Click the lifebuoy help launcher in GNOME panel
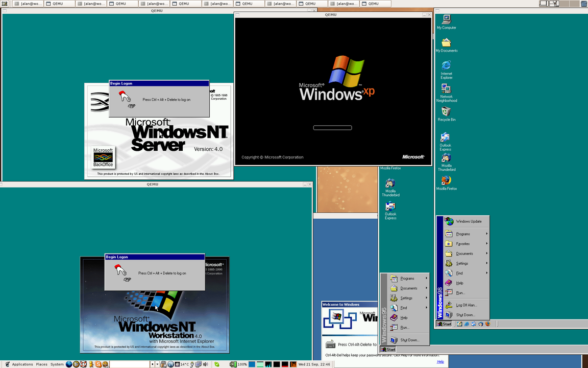 click(83, 364)
